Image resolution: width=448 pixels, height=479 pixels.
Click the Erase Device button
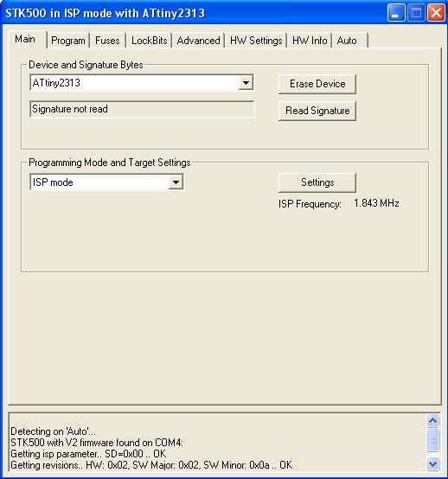coord(317,84)
